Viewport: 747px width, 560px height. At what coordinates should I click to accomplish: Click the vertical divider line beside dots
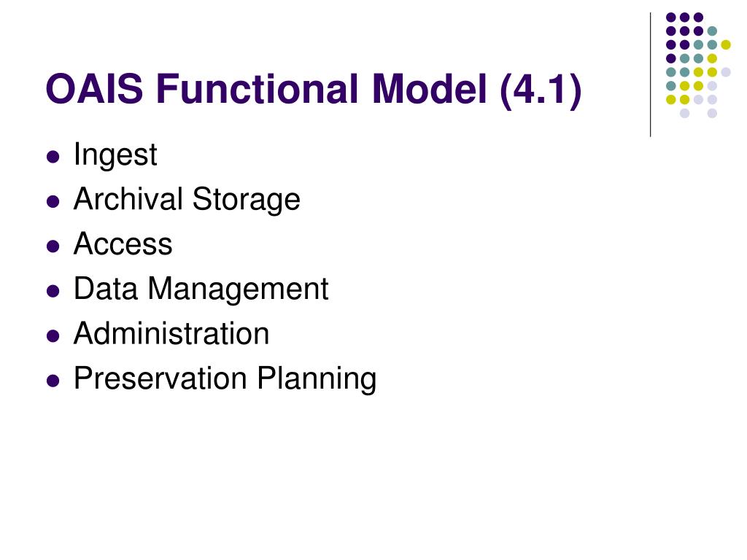(x=650, y=75)
